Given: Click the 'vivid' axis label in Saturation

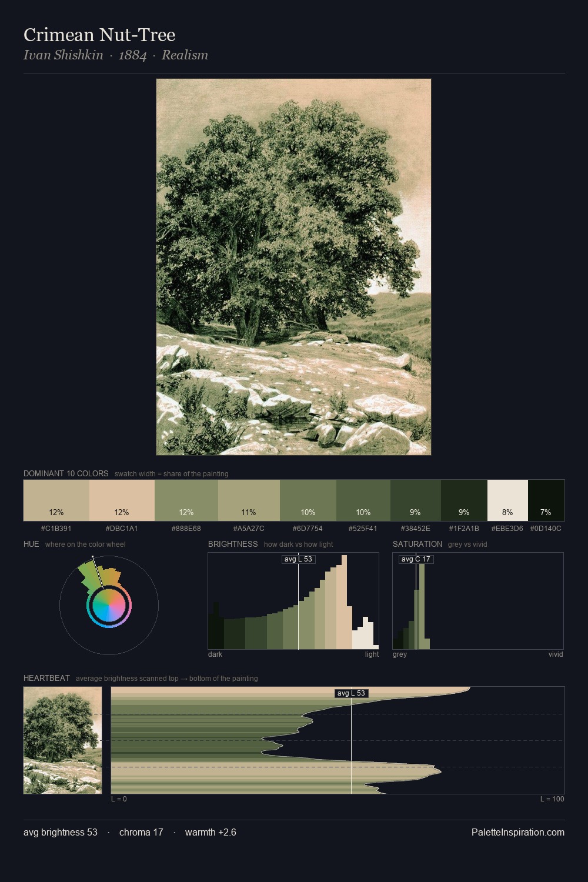Looking at the screenshot, I should [556, 654].
